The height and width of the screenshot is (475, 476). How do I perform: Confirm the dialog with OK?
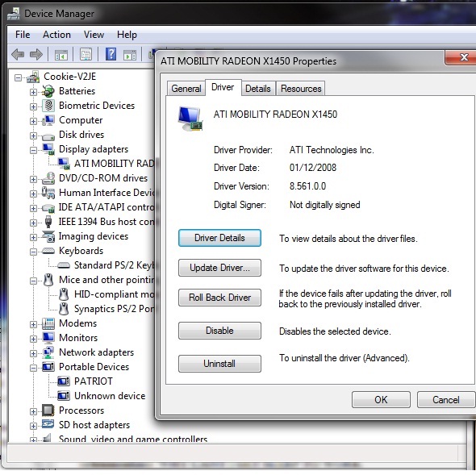click(381, 400)
